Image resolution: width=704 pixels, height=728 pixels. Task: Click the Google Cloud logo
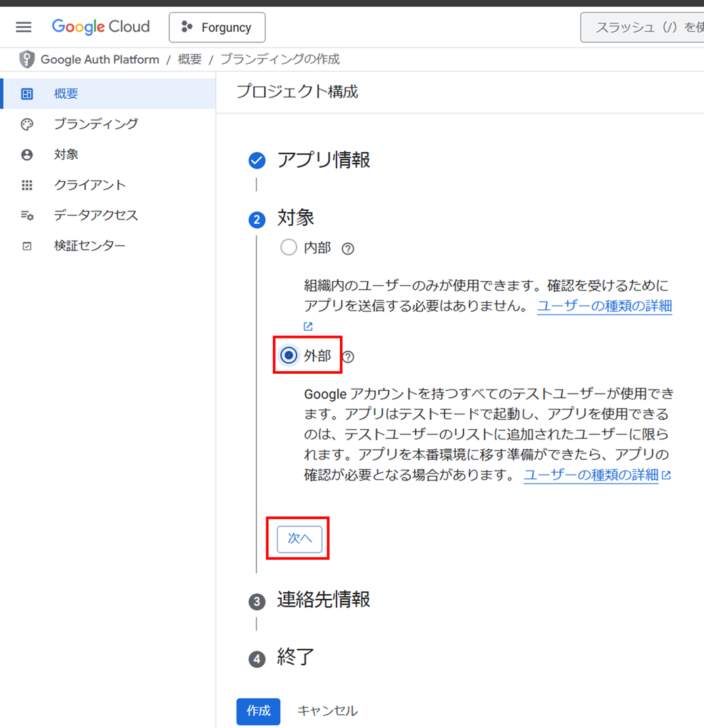101,27
